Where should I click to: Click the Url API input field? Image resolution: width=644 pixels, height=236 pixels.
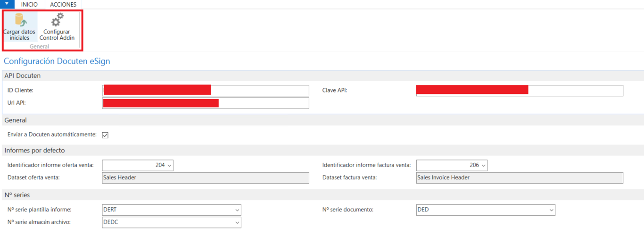[206, 103]
